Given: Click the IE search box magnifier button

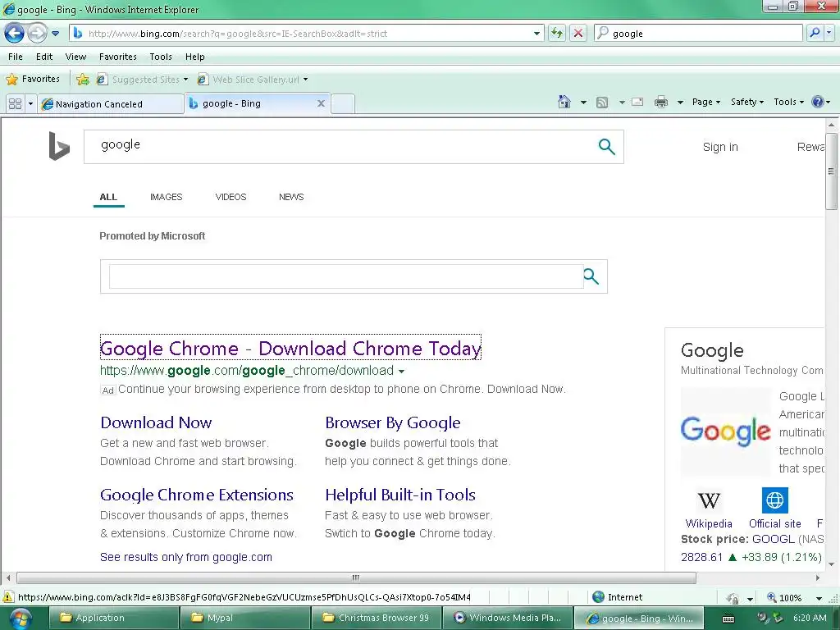Looking at the screenshot, I should point(815,33).
